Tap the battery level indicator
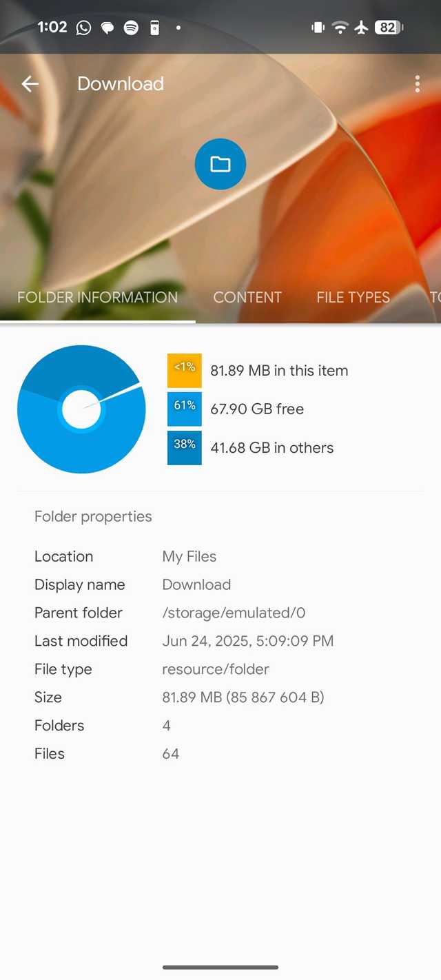Viewport: 441px width, 980px height. [x=389, y=28]
